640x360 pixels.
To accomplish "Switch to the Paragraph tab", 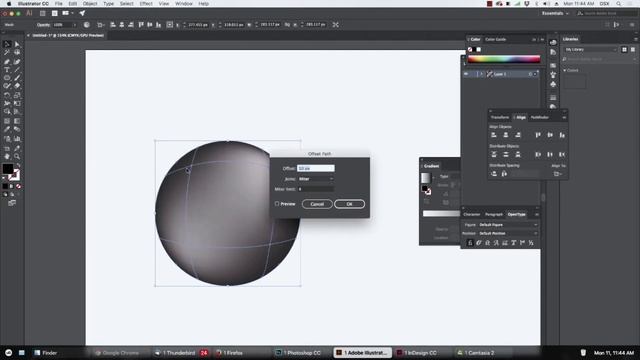I will point(493,214).
